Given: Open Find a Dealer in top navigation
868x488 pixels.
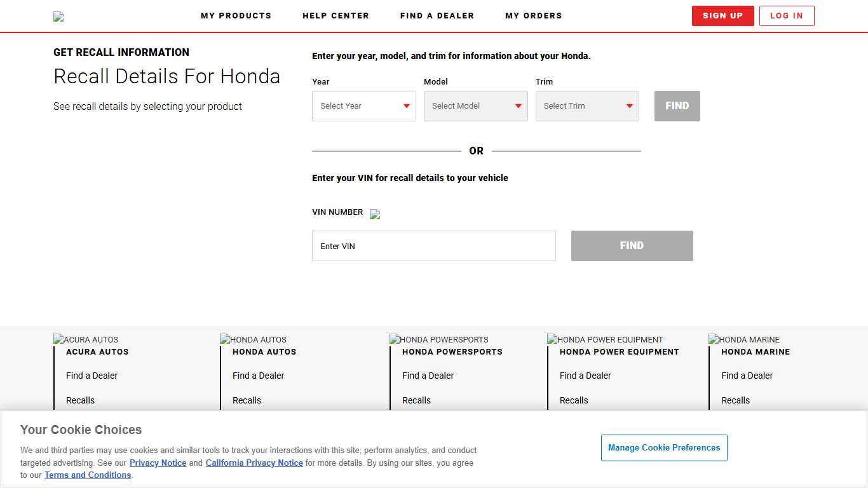Looking at the screenshot, I should coord(437,16).
